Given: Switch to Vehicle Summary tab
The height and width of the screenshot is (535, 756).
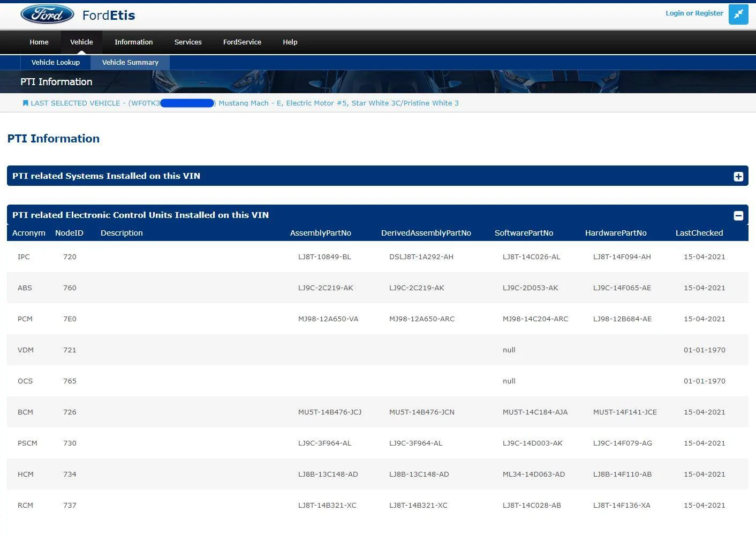Looking at the screenshot, I should tap(130, 62).
